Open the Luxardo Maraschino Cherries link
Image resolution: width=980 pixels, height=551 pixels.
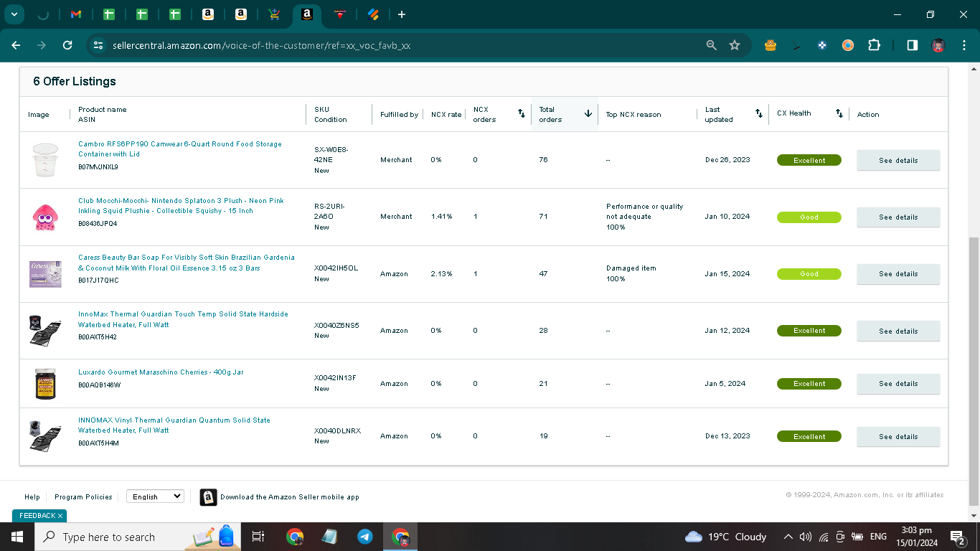[161, 372]
